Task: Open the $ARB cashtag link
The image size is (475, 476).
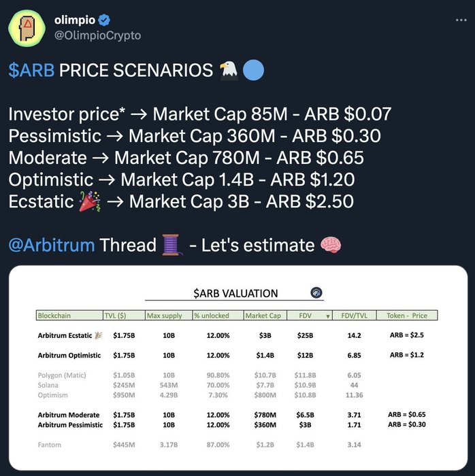Action: pos(31,71)
